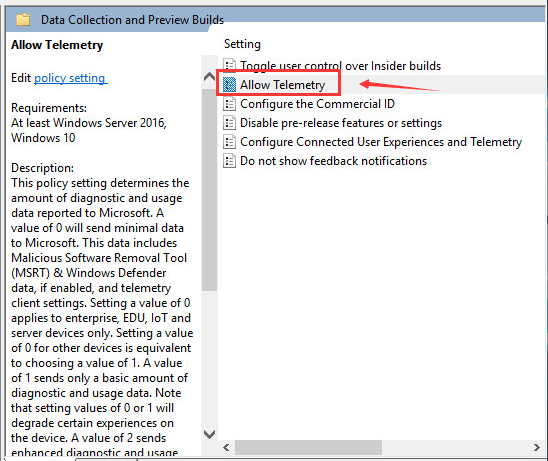Click the Setting column header

point(242,44)
